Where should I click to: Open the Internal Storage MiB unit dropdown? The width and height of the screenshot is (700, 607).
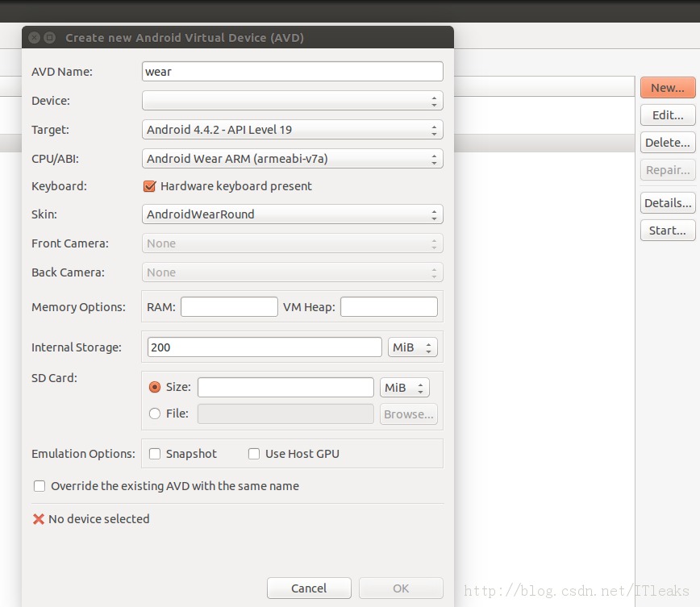(413, 347)
